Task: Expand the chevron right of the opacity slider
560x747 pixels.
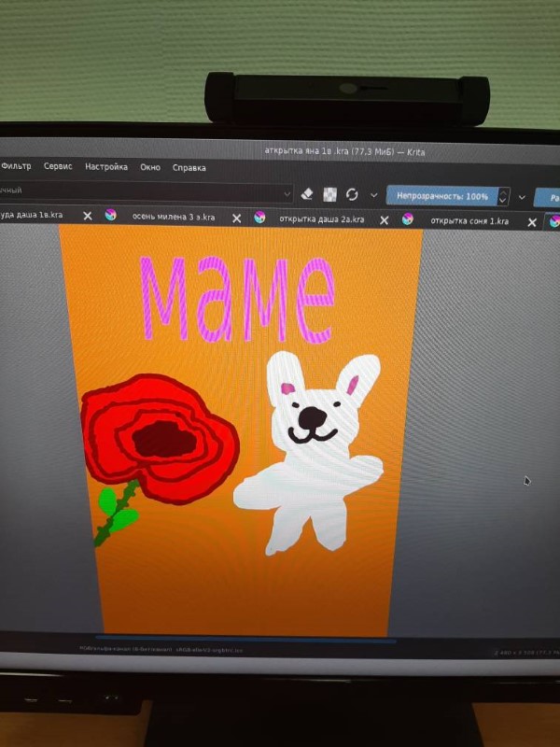Action: pos(522,197)
